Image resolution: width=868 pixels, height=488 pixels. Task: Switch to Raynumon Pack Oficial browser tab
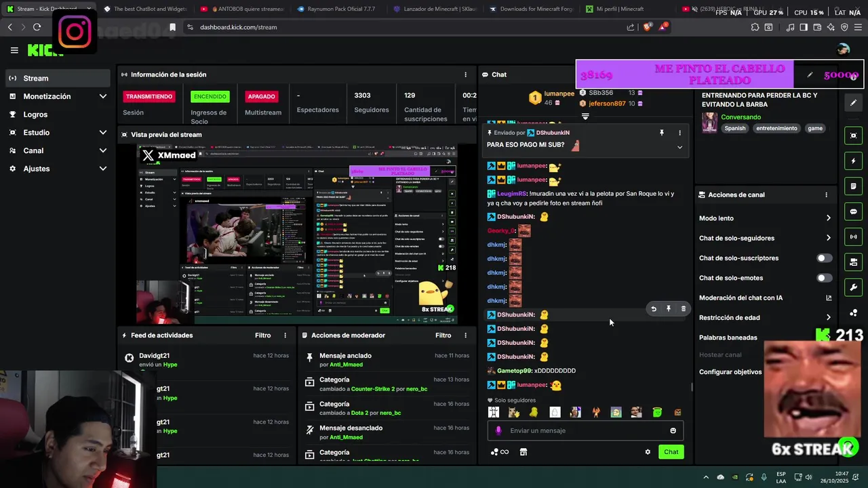(338, 9)
